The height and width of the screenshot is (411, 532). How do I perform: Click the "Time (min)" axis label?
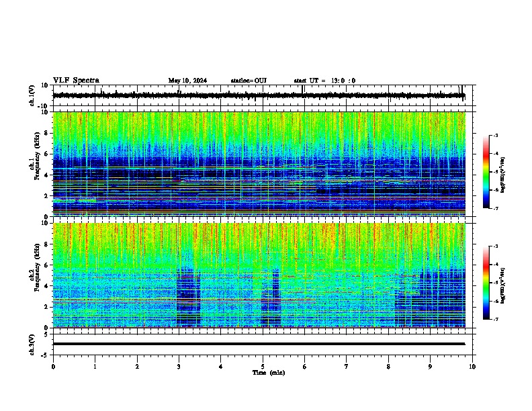(269, 373)
